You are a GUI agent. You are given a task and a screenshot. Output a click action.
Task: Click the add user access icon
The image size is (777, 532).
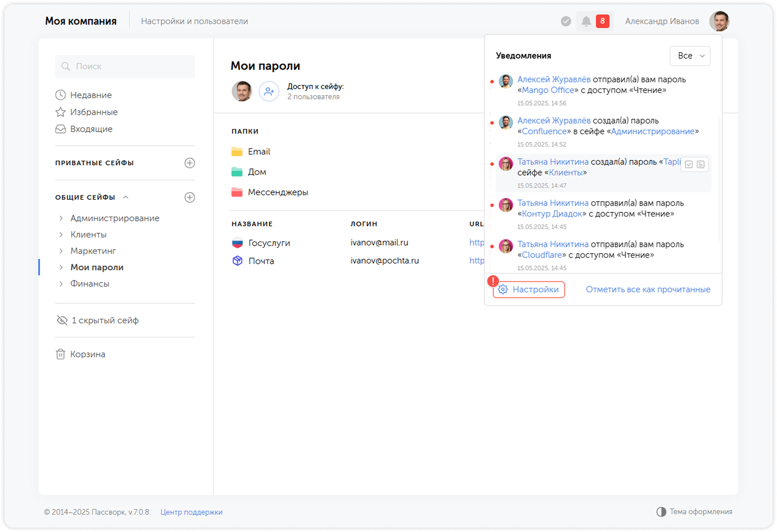coord(269,91)
